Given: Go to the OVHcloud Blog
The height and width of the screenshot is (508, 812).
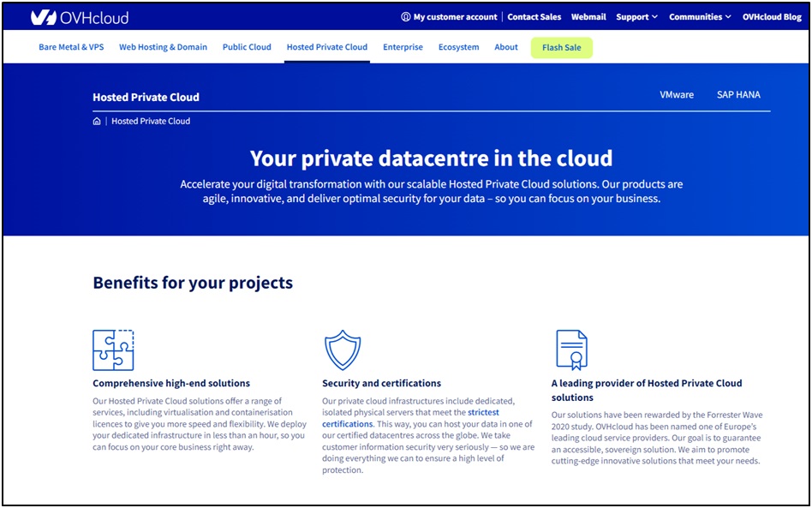Looking at the screenshot, I should [772, 17].
